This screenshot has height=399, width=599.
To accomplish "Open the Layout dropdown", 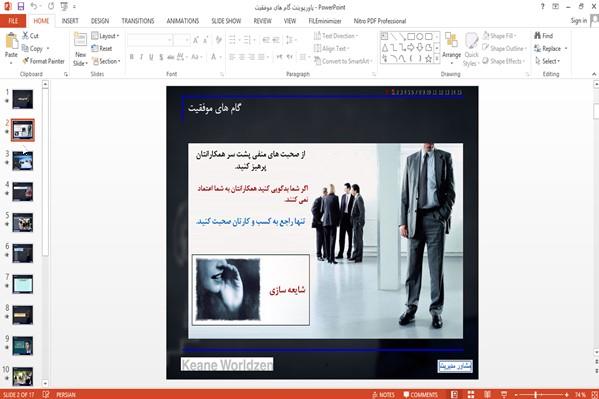I will pos(105,36).
